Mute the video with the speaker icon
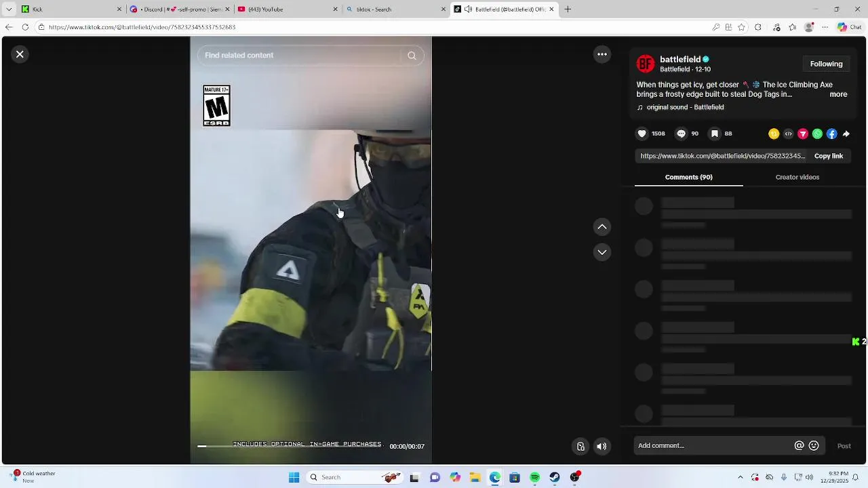868x488 pixels. tap(601, 446)
